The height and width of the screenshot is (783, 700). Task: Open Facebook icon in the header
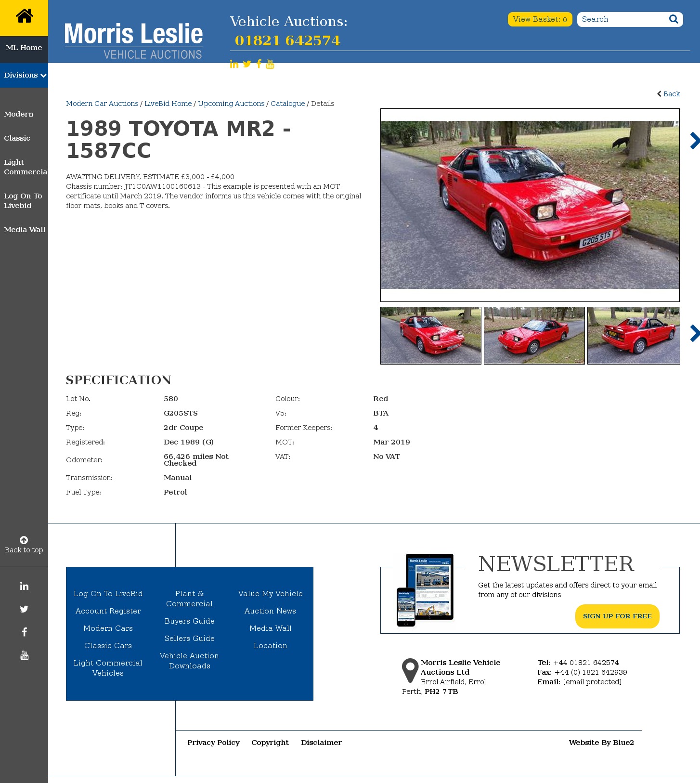259,64
